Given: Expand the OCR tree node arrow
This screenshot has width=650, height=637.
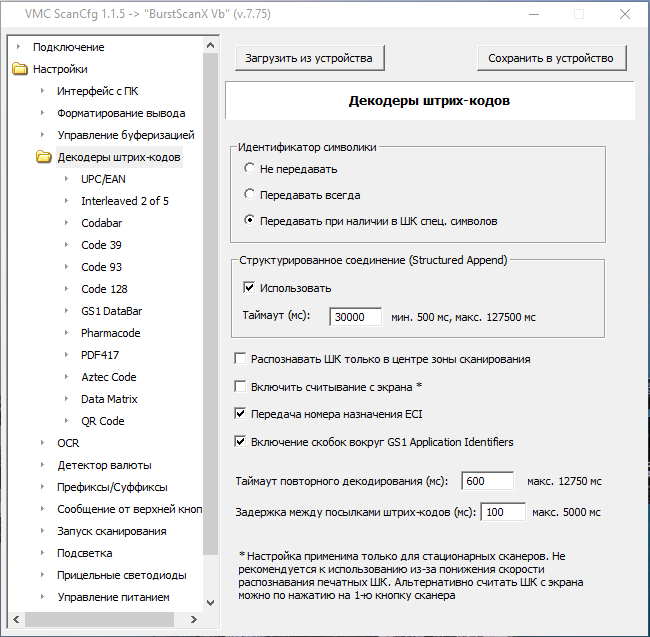Looking at the screenshot, I should [x=43, y=443].
